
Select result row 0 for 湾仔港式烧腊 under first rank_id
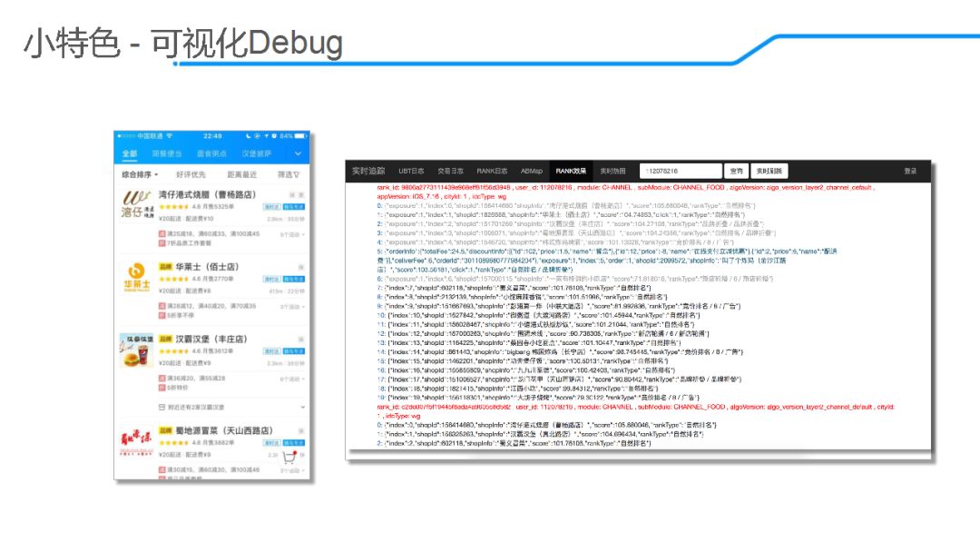[x=566, y=205]
